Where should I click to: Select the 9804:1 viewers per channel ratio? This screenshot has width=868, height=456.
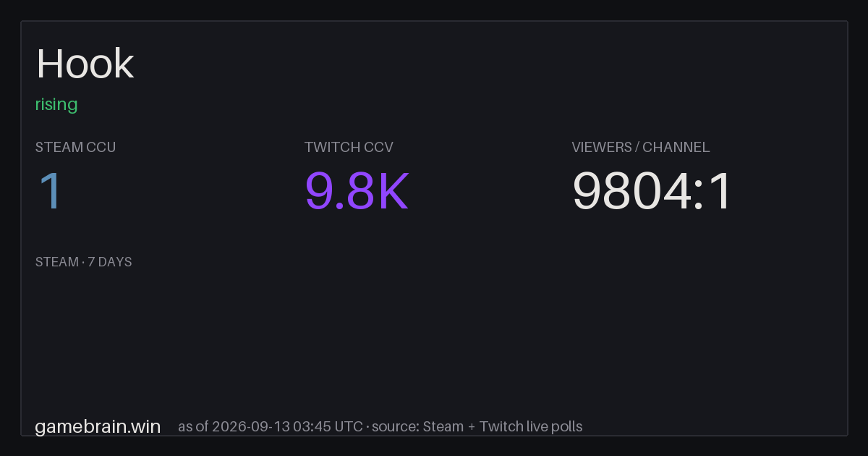point(652,191)
